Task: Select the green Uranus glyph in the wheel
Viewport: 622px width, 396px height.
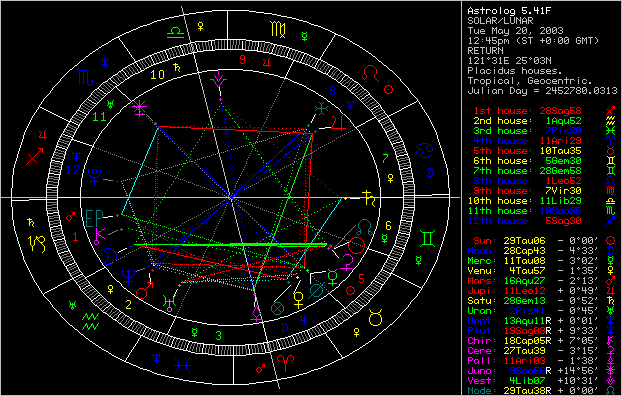Action: (x=170, y=303)
